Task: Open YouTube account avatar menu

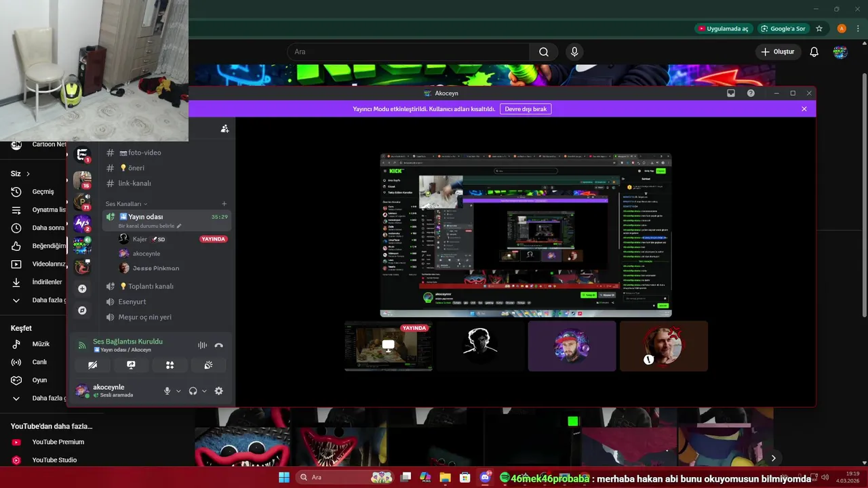Action: pos(840,52)
